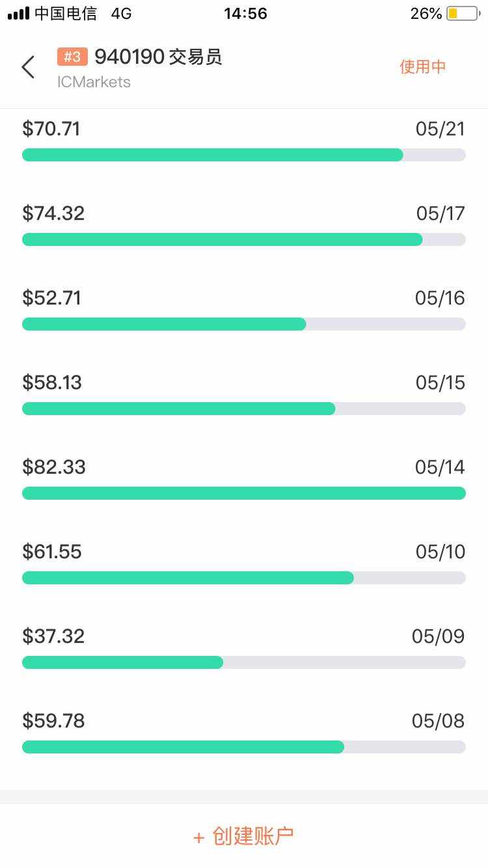Viewport: 488px width, 868px height.
Task: Tap the battery icon in status bar
Action: pyautogui.click(x=462, y=13)
